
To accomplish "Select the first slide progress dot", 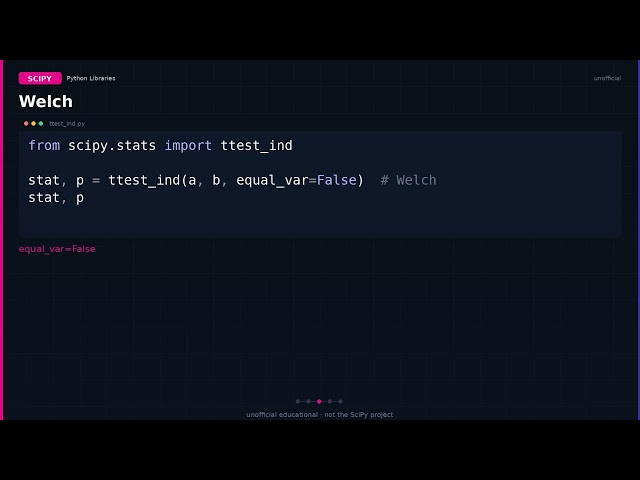I will 298,402.
